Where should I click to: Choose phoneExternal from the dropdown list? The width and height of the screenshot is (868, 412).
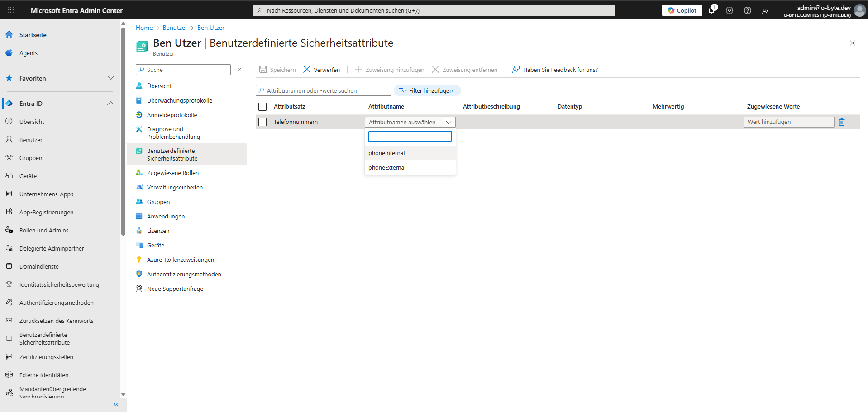(387, 168)
